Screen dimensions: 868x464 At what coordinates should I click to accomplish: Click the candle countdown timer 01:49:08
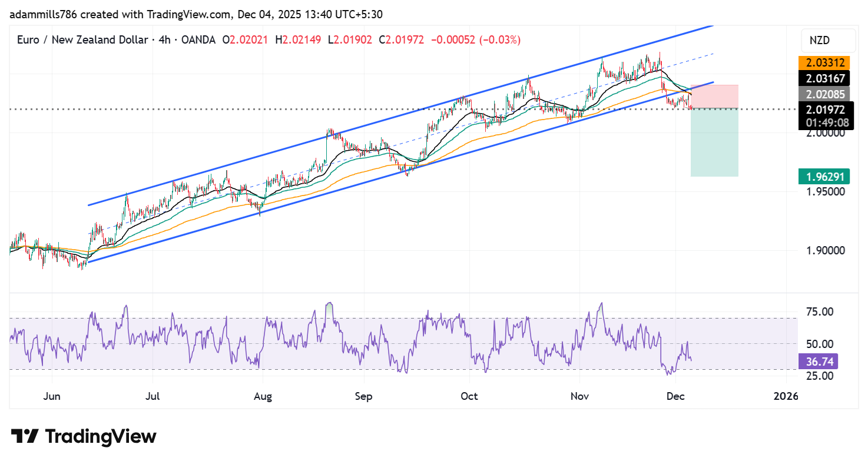[824, 122]
